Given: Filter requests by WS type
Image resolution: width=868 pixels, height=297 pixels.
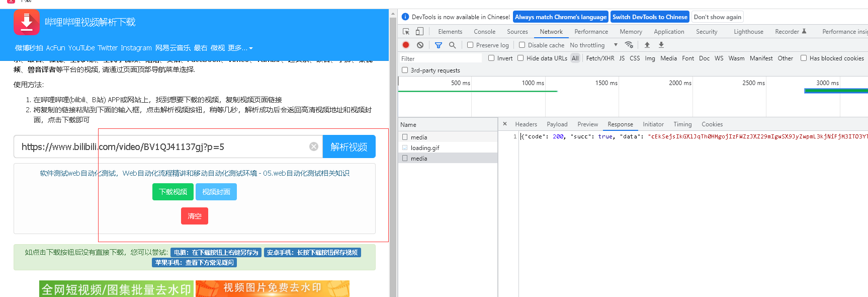Looking at the screenshot, I should point(719,58).
